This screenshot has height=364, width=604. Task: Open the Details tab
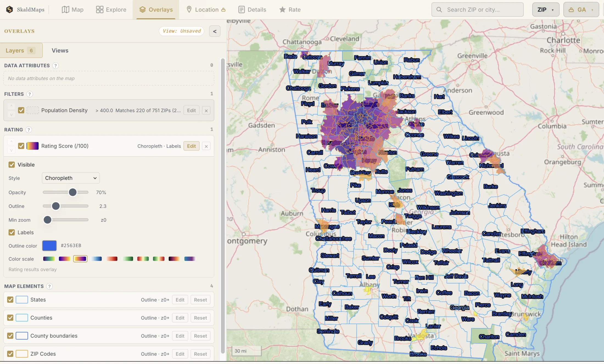point(252,10)
